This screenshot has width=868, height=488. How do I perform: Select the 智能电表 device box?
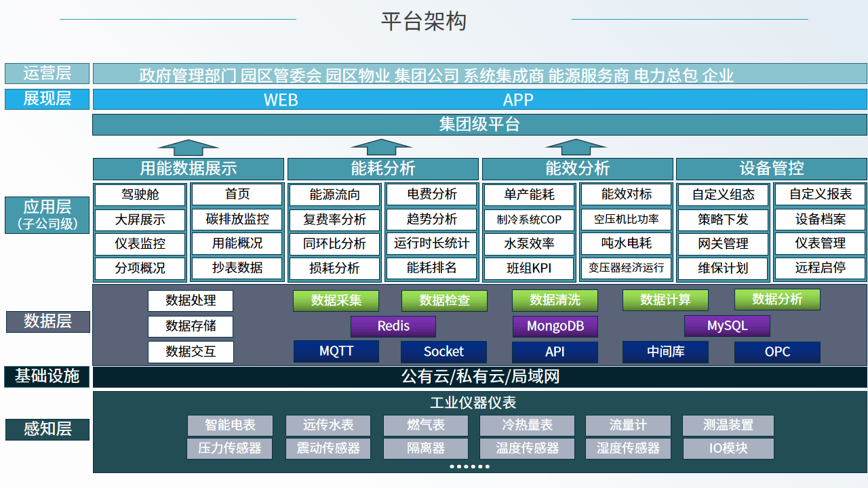pos(230,426)
